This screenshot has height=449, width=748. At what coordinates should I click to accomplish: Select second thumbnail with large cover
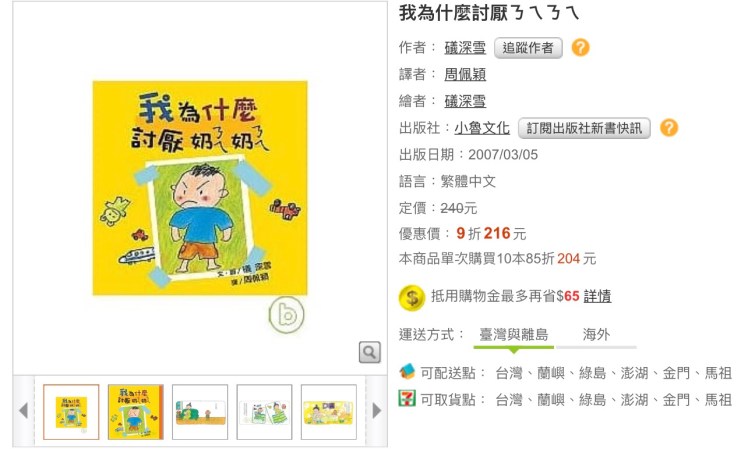coord(135,412)
